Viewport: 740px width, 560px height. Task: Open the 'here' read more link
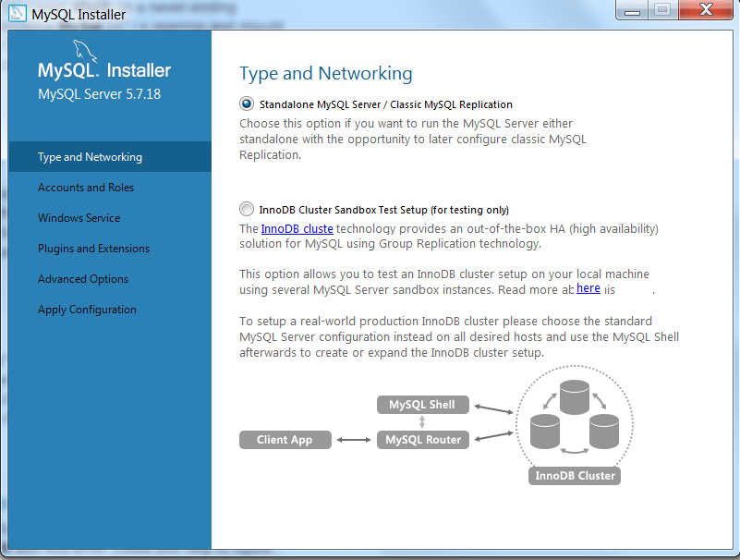coord(588,288)
